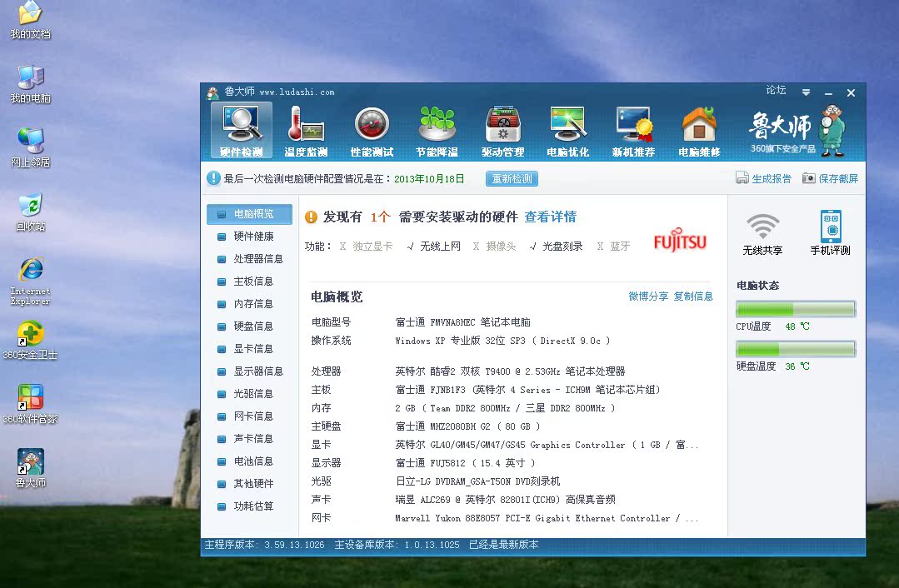Image resolution: width=899 pixels, height=588 pixels.
Task: Open the 驱动管理 driver manager
Action: (x=502, y=132)
